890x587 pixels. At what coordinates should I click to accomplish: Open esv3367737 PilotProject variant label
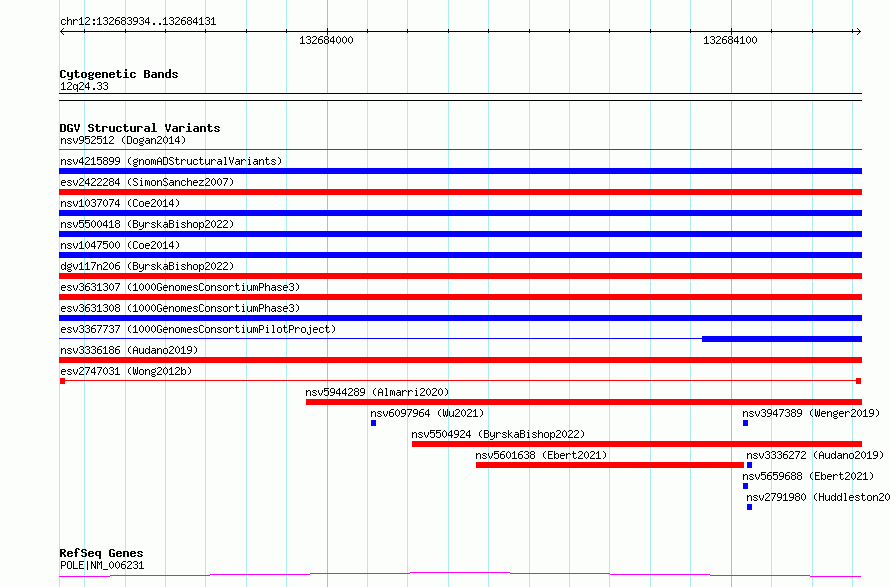198,329
